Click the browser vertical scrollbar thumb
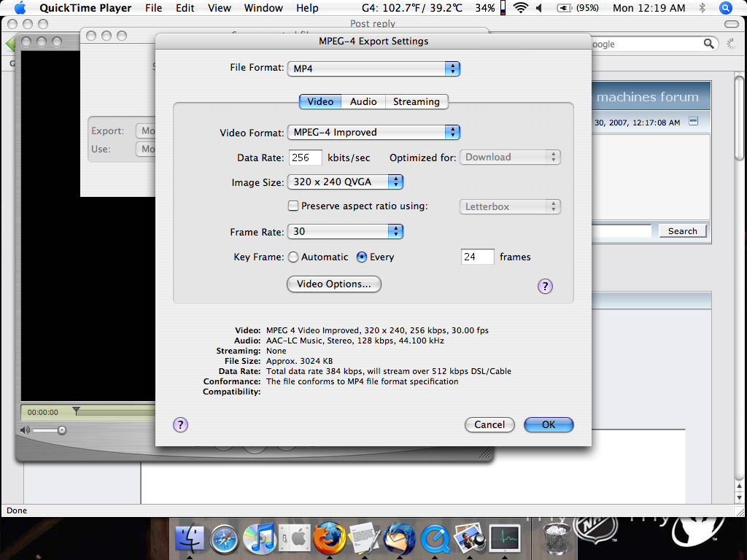Viewport: 747px width, 560px height. (740, 118)
